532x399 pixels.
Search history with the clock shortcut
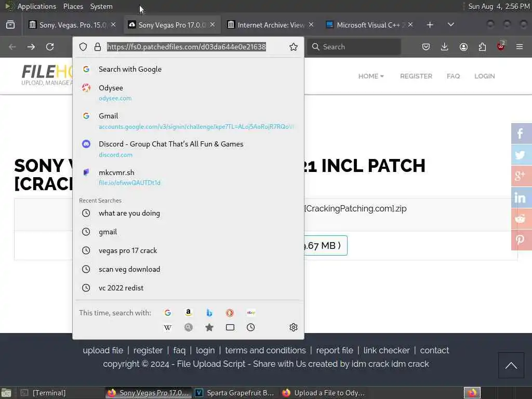coord(251,327)
